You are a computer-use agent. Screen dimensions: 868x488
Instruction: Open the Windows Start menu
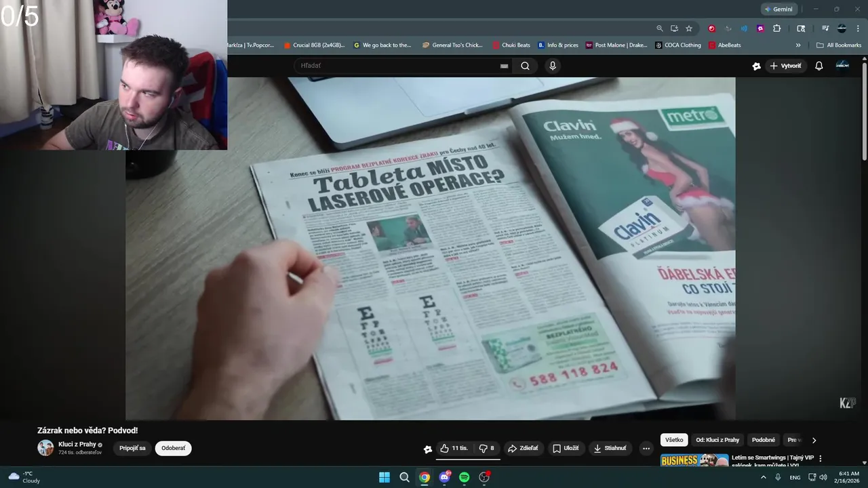pos(384,477)
